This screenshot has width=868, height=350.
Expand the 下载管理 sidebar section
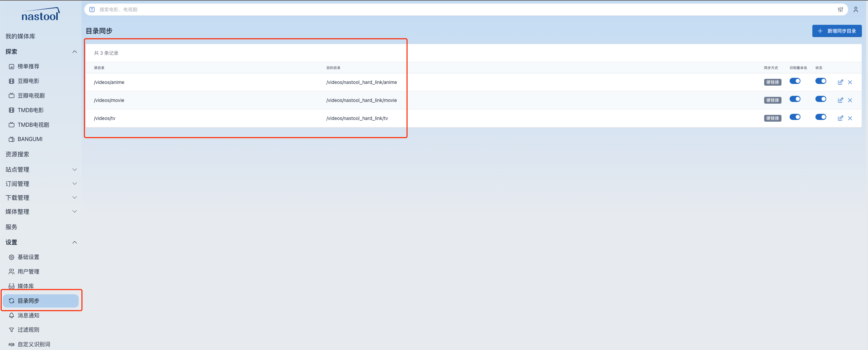coord(41,197)
